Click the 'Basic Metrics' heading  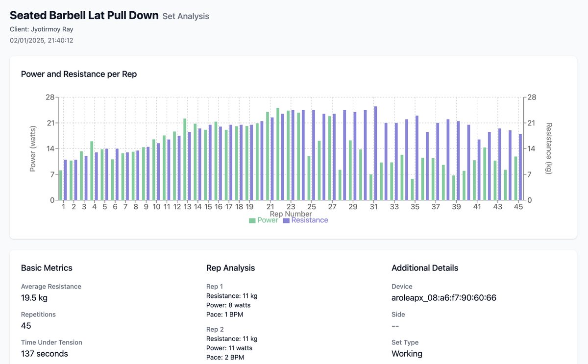(x=47, y=268)
